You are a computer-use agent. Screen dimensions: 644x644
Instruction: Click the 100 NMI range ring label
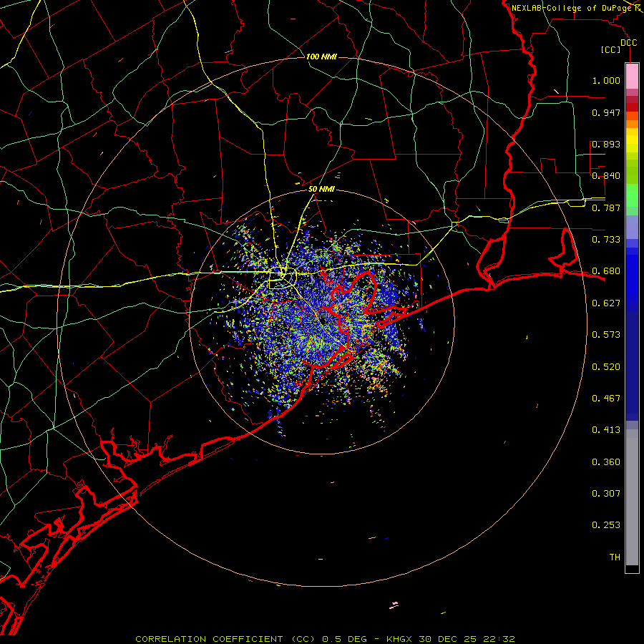point(321,57)
